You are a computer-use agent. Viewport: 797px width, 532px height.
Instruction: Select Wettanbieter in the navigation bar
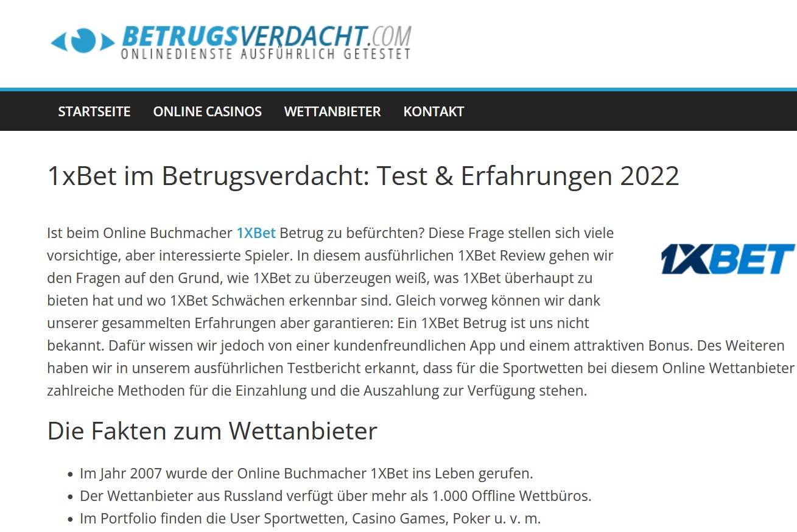click(x=332, y=111)
